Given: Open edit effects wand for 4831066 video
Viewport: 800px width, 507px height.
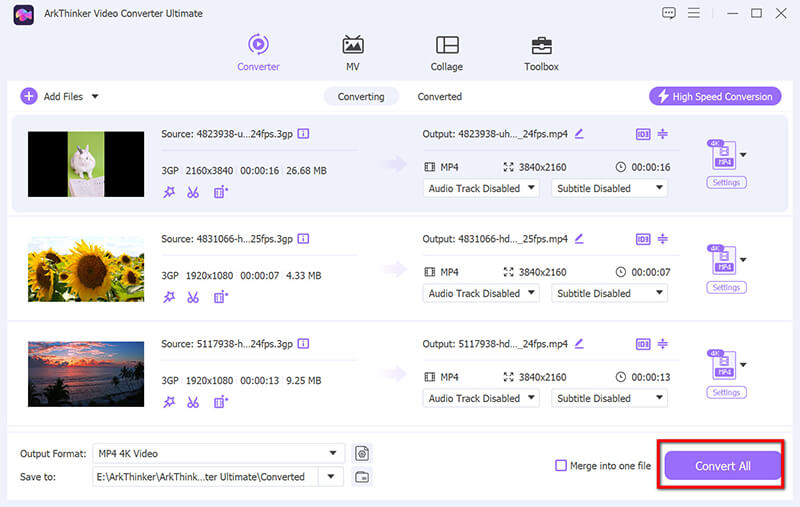Looking at the screenshot, I should (169, 297).
